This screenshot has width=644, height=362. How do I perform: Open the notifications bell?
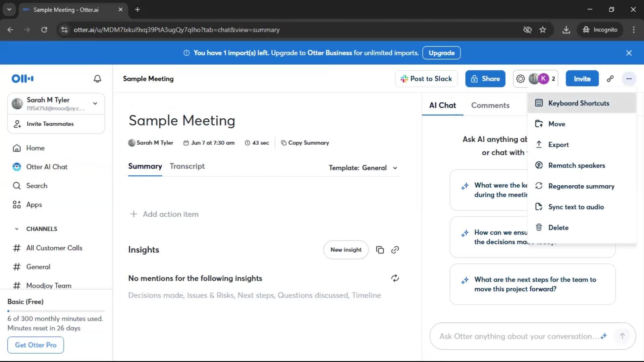click(x=97, y=79)
